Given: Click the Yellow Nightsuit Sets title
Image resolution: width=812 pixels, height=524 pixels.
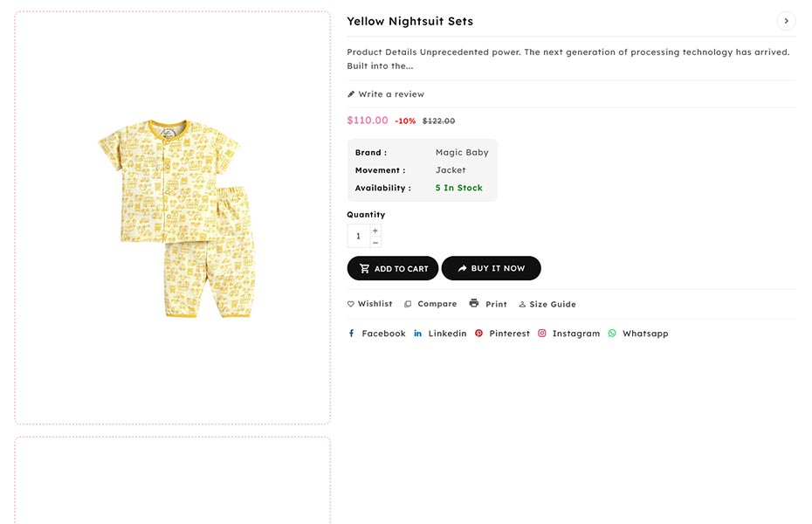Looking at the screenshot, I should [x=409, y=21].
